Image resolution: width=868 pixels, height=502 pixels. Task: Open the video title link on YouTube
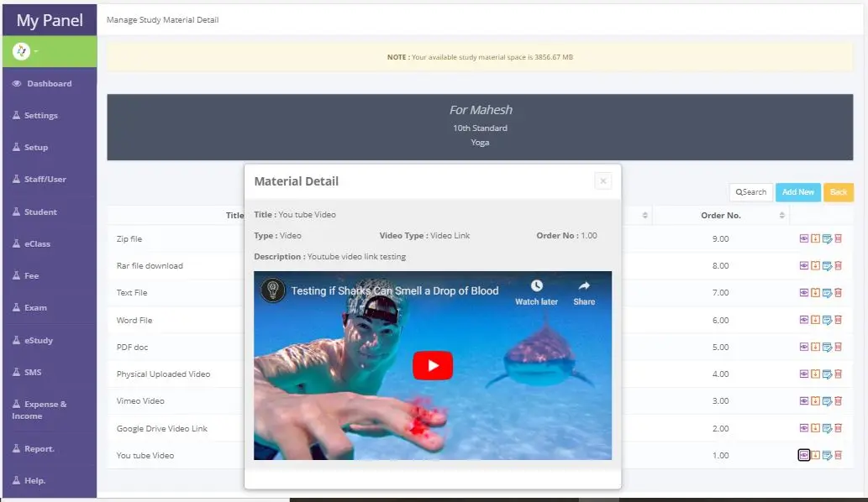394,291
